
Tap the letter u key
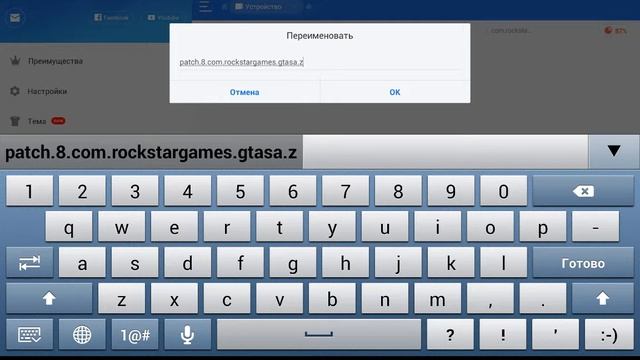[x=385, y=227]
